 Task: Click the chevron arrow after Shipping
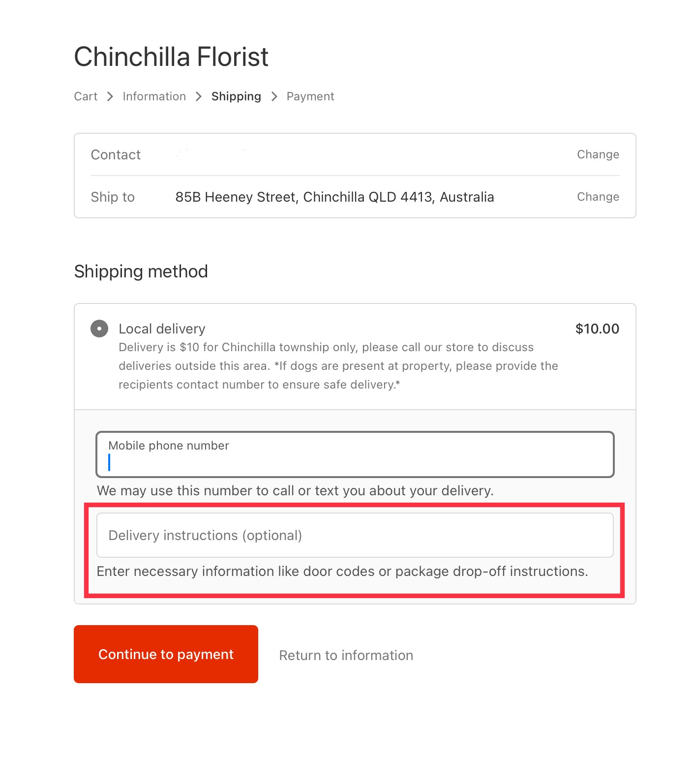274,96
